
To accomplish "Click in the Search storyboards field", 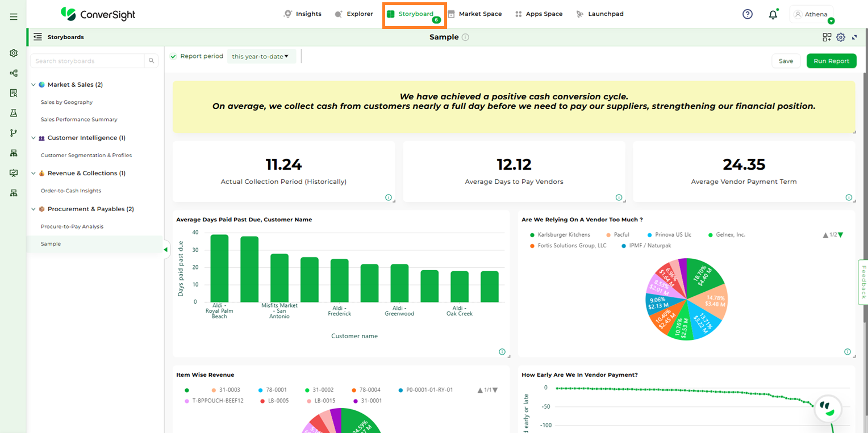I will [87, 61].
